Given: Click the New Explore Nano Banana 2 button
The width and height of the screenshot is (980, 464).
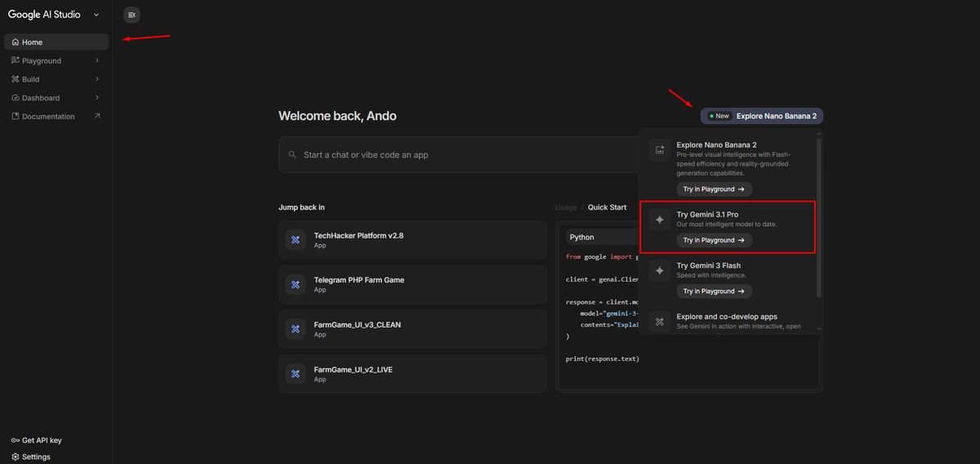Looking at the screenshot, I should (761, 116).
